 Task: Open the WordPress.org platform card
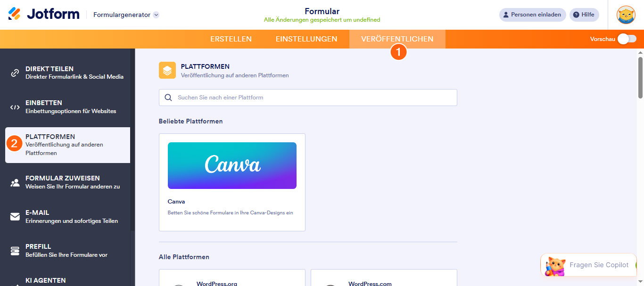(x=232, y=278)
